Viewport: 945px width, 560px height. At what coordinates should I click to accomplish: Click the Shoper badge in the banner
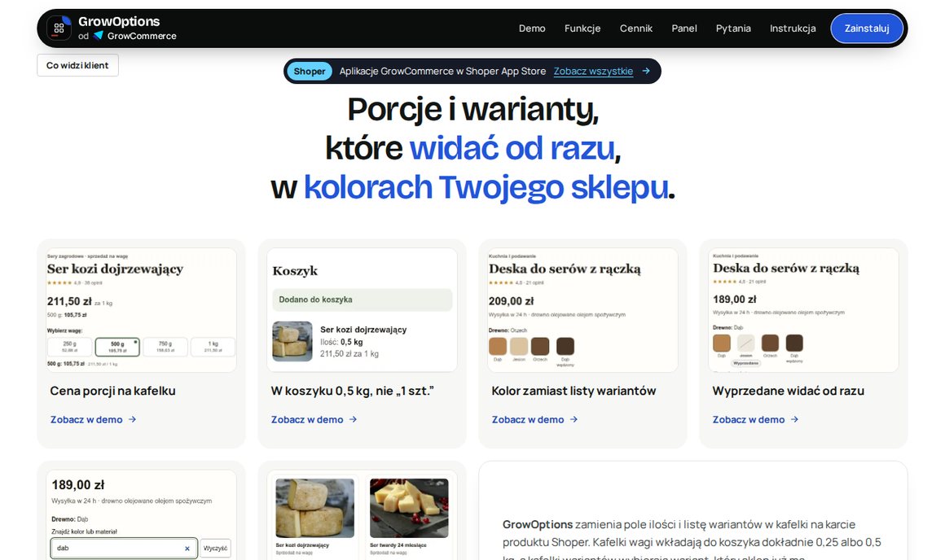tap(310, 71)
